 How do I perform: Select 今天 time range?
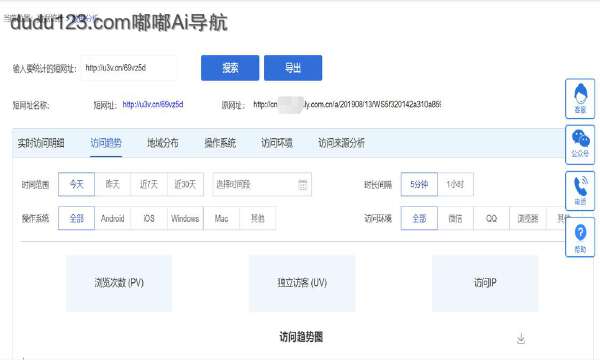point(77,184)
